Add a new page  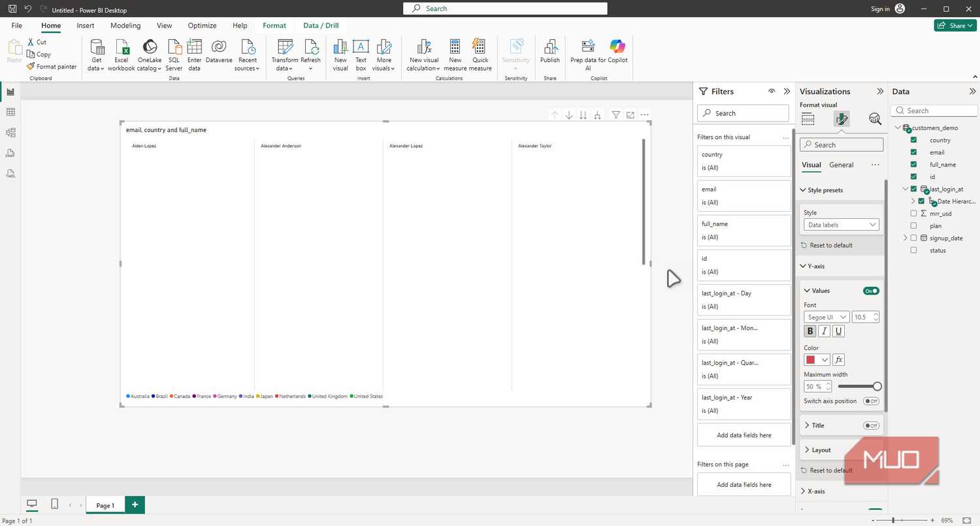pyautogui.click(x=135, y=504)
